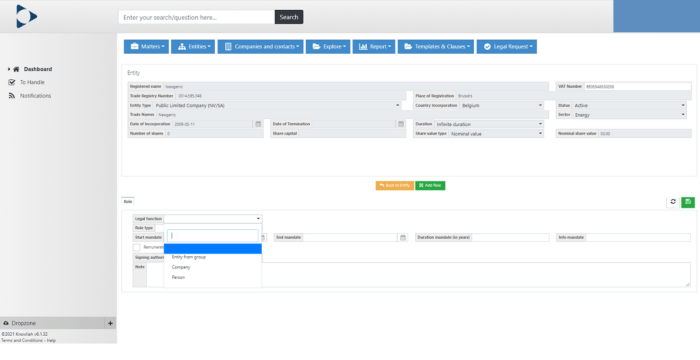Click the Number of shares field

(x=214, y=134)
